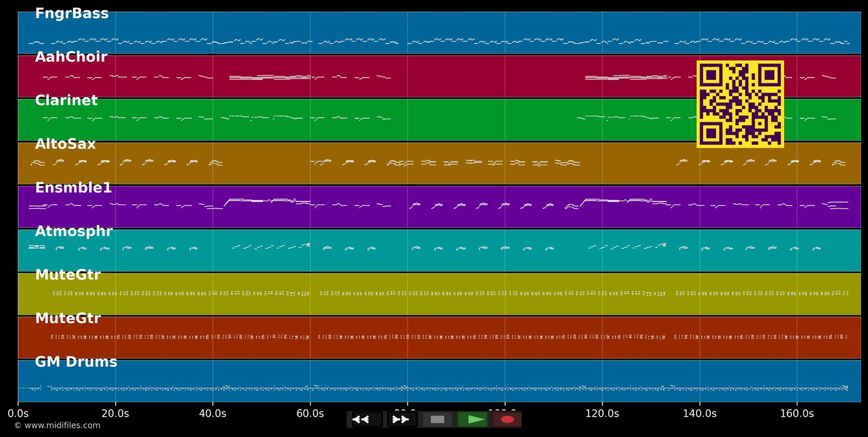This screenshot has width=868, height=437.
Task: Open the www.midifiles.com copyright link
Action: [x=57, y=425]
